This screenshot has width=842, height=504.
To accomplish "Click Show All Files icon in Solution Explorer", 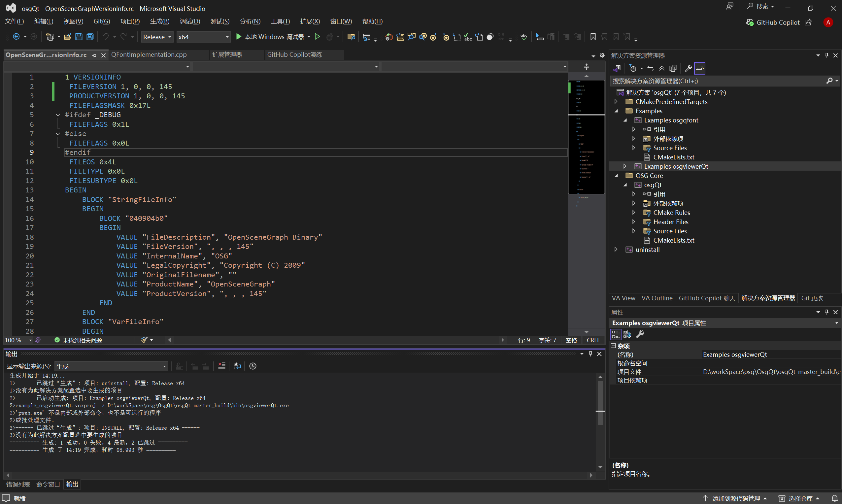I will coord(673,68).
